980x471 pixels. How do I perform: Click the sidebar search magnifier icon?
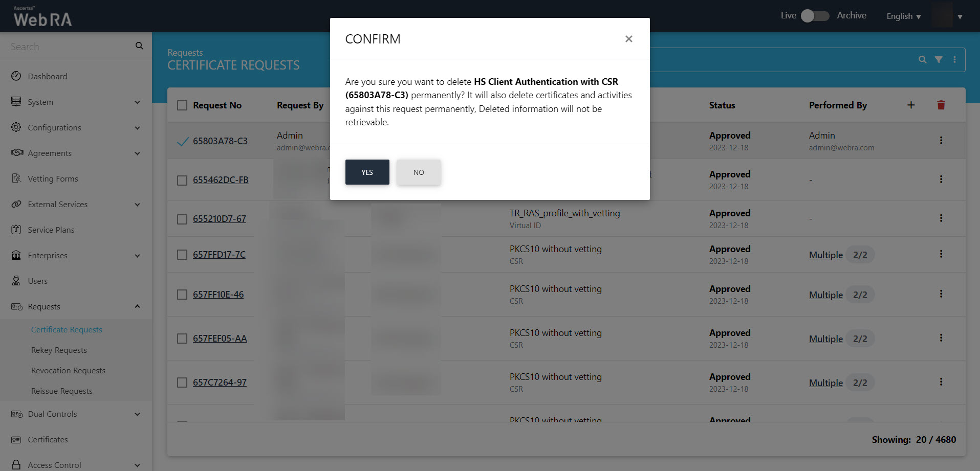[139, 46]
